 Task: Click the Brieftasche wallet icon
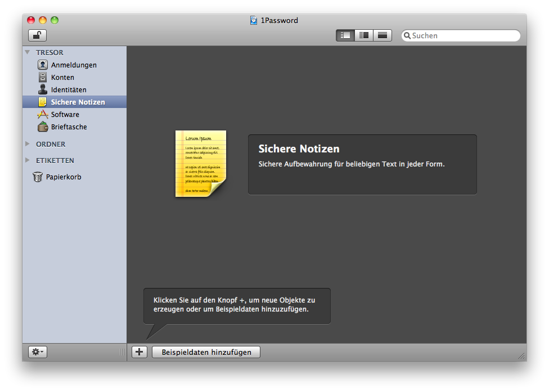coord(43,127)
